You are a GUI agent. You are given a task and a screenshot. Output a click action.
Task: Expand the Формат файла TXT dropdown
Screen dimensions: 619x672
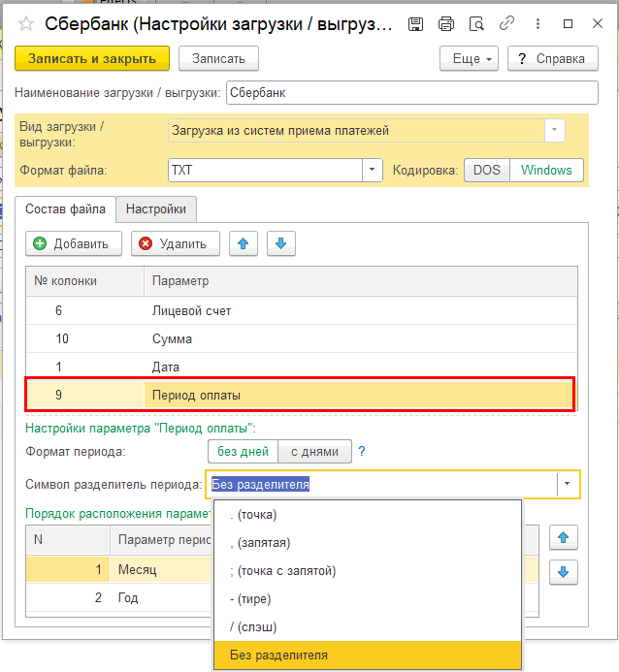pyautogui.click(x=373, y=170)
